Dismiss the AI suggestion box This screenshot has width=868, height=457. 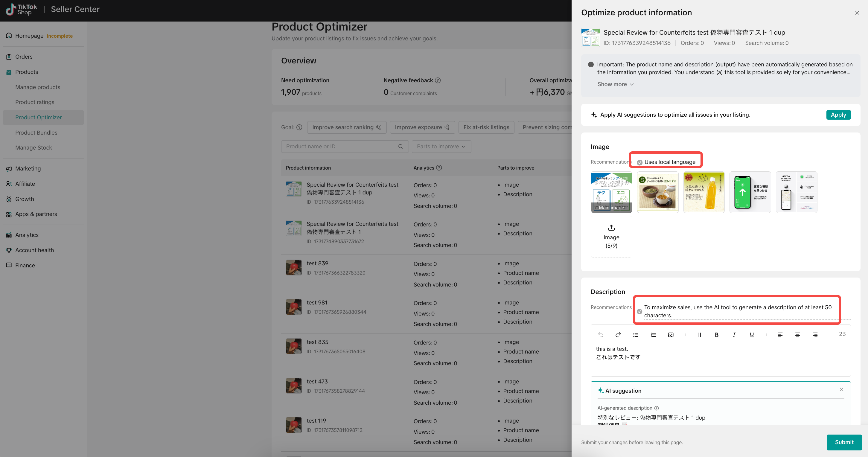tap(841, 389)
